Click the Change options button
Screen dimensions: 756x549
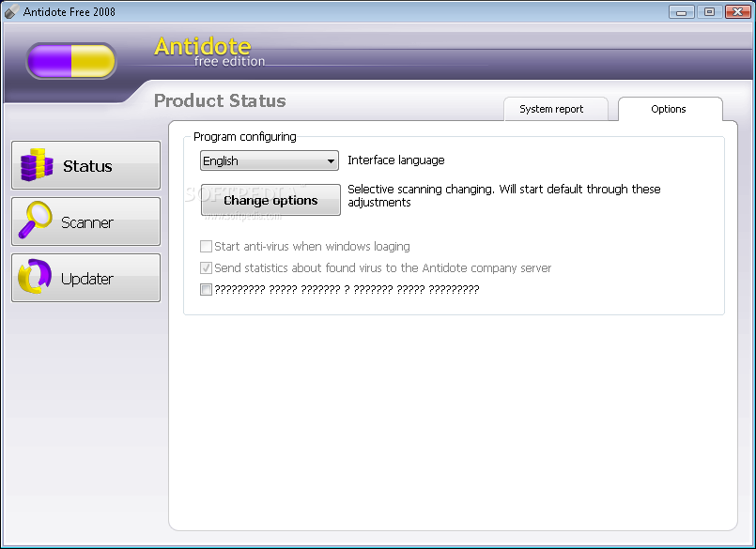click(270, 200)
